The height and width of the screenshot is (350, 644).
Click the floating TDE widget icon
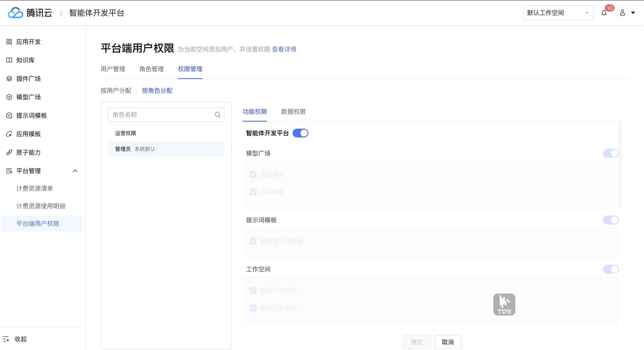coord(504,305)
